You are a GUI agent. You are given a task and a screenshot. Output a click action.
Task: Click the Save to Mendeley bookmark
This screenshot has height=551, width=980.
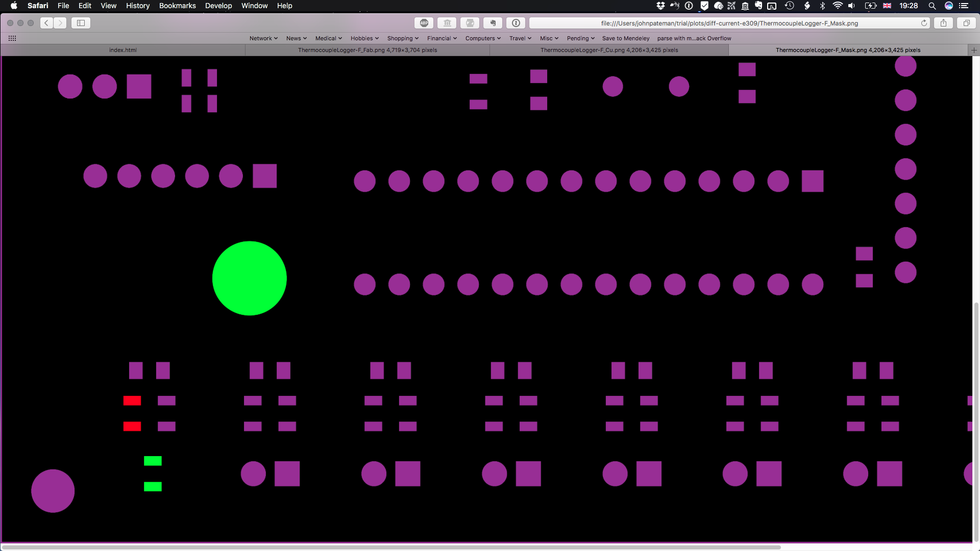626,38
